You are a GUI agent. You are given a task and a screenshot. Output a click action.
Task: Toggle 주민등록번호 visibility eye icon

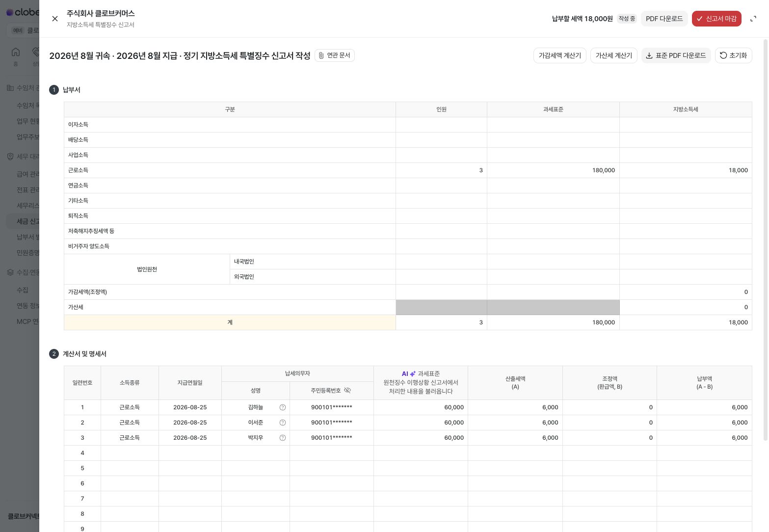tap(347, 391)
